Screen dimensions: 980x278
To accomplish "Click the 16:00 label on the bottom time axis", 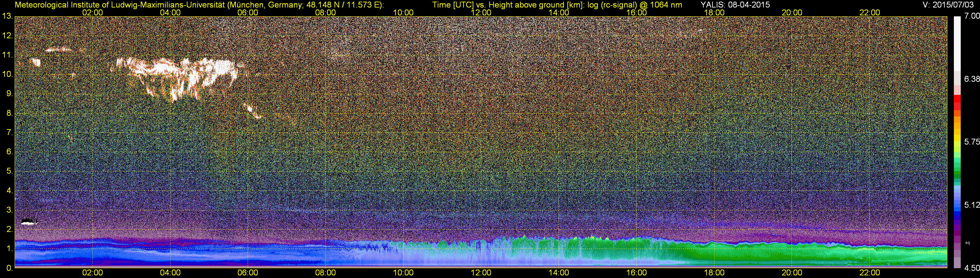I will coord(636,273).
